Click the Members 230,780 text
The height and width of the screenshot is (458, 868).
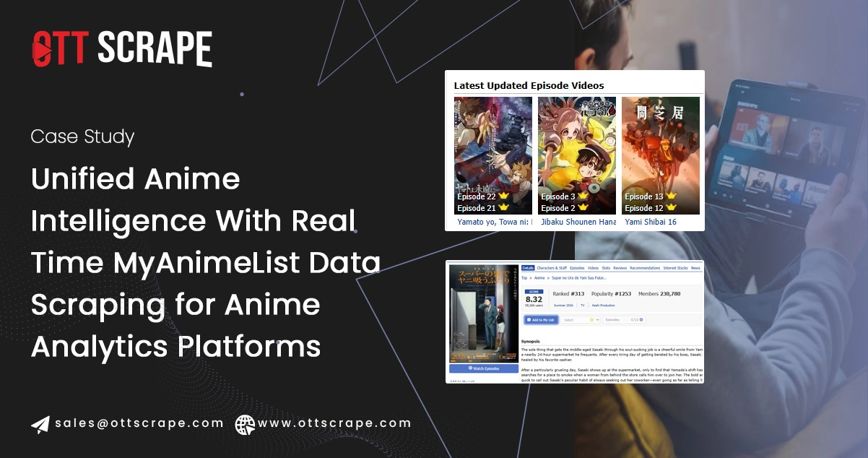(659, 294)
